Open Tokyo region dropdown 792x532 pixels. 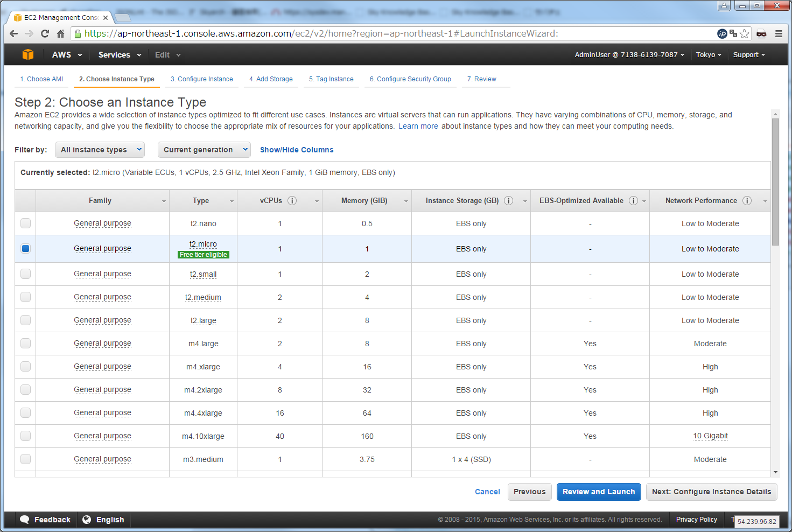709,55
